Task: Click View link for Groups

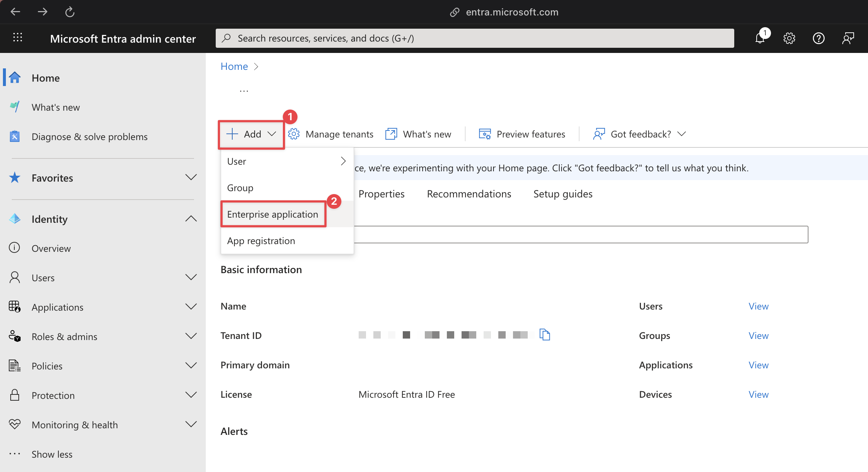Action: pos(758,336)
